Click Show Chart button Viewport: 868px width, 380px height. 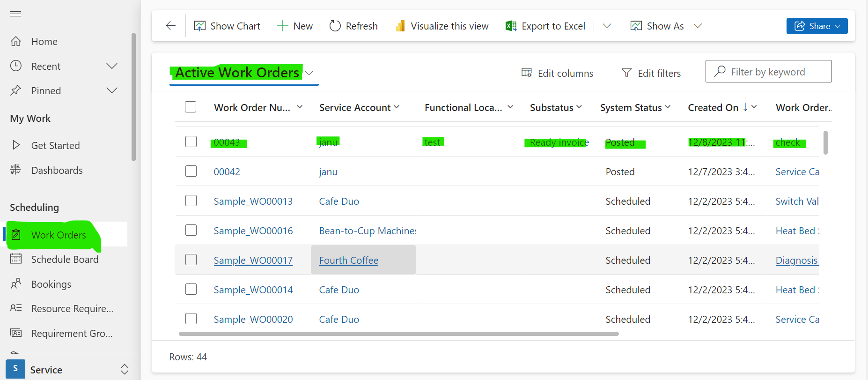click(227, 26)
